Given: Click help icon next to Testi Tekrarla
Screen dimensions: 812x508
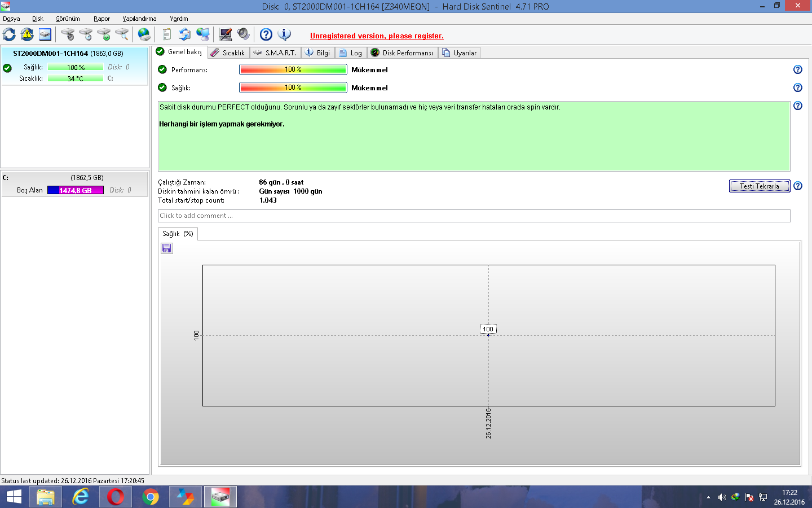Looking at the screenshot, I should pos(798,186).
